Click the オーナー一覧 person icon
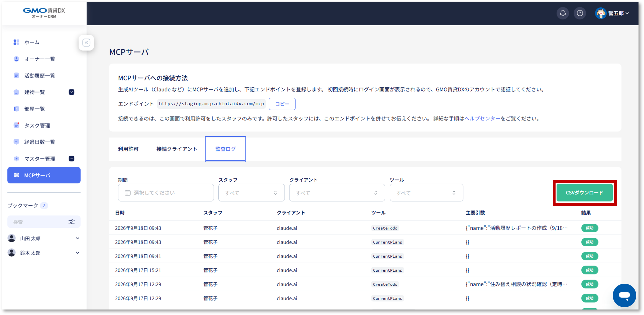Screen dimensions: 644x315 pyautogui.click(x=16, y=59)
